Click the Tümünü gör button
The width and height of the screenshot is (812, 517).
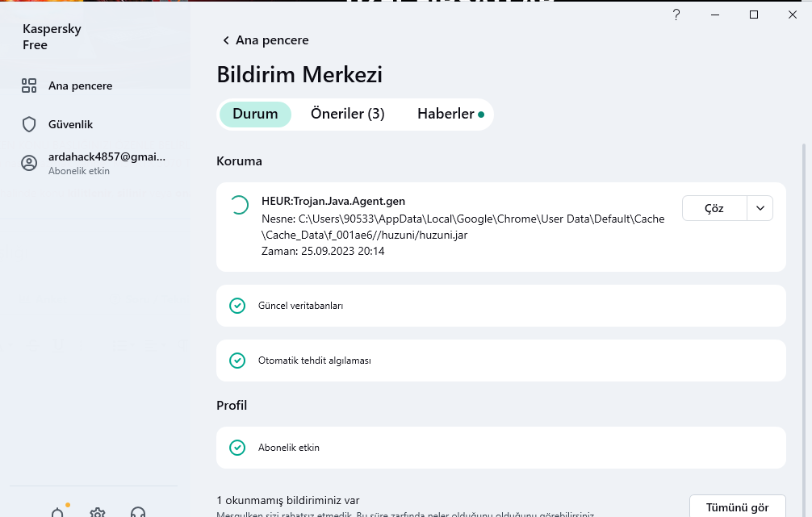[737, 507]
